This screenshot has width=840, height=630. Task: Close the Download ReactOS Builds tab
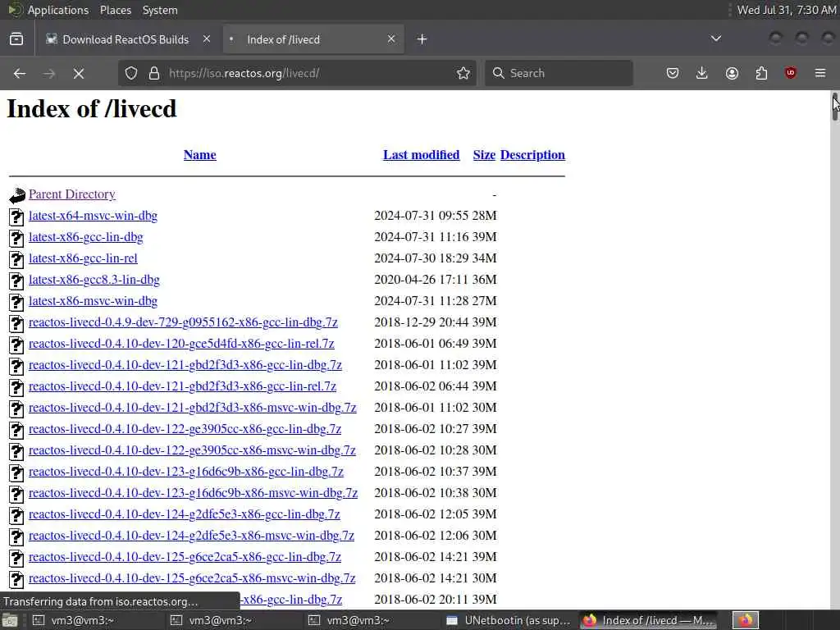pyautogui.click(x=207, y=39)
